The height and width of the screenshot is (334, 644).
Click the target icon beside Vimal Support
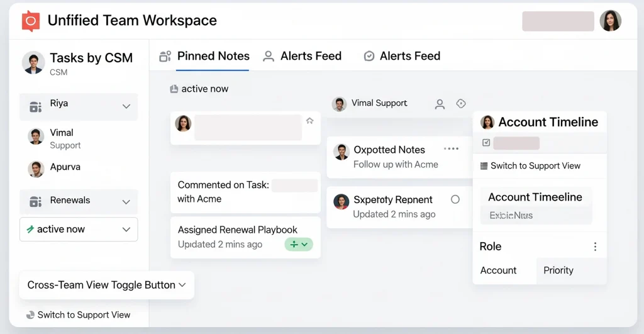pyautogui.click(x=460, y=104)
